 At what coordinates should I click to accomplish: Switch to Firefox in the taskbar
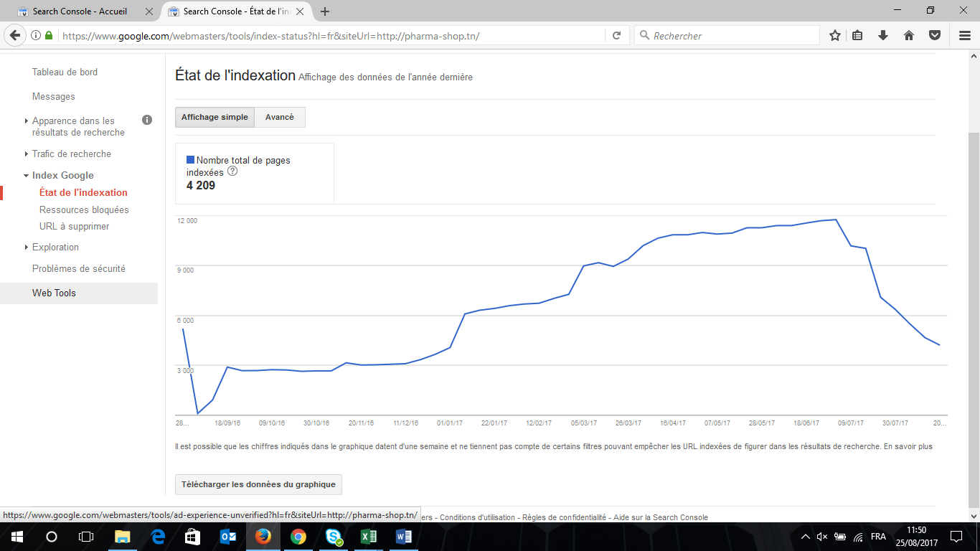tap(263, 537)
